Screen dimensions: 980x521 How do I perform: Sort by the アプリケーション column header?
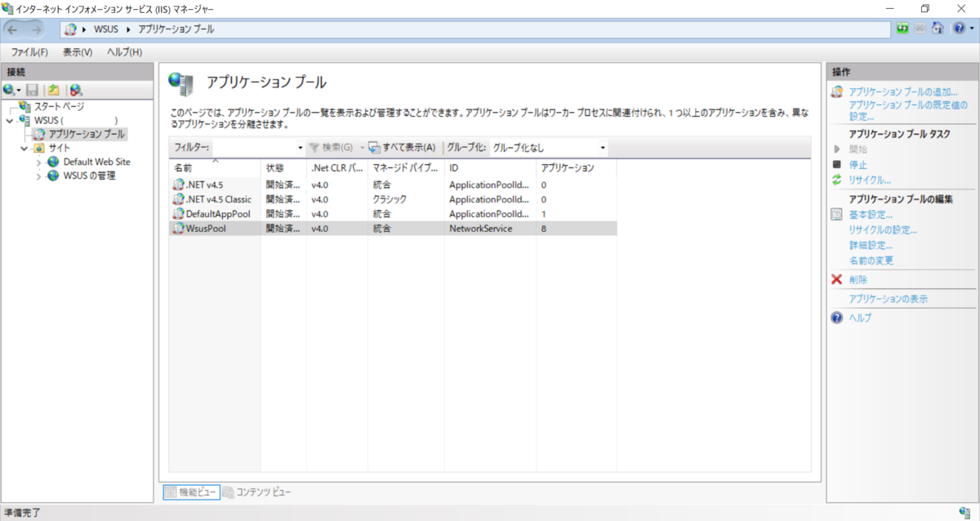coord(576,167)
